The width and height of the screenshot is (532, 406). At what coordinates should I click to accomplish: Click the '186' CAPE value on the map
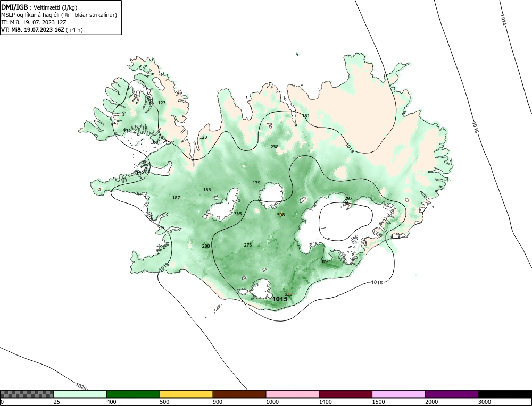tap(207, 190)
